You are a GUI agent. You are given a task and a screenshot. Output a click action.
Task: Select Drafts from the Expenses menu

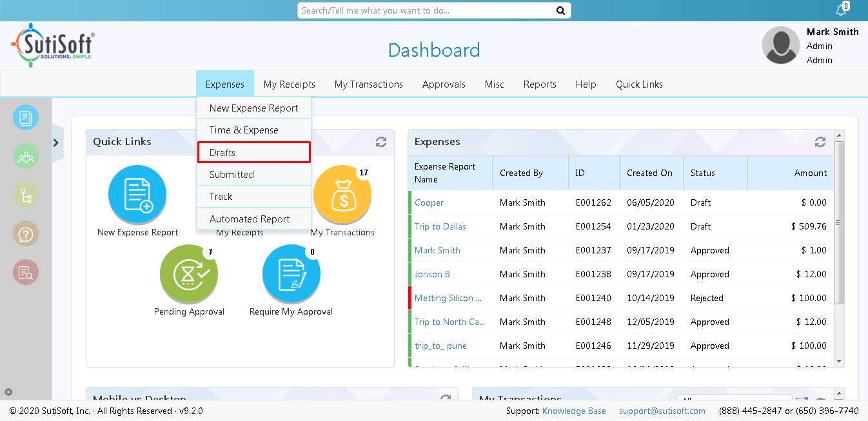pos(253,153)
